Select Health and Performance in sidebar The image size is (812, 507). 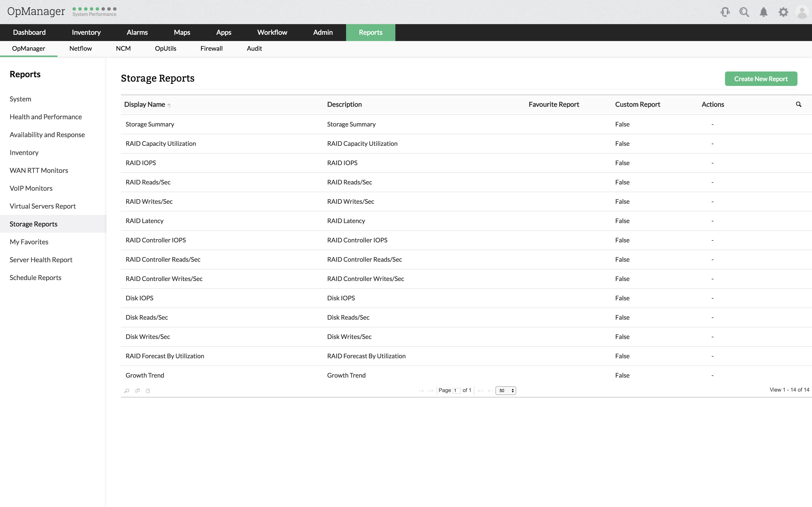(46, 117)
